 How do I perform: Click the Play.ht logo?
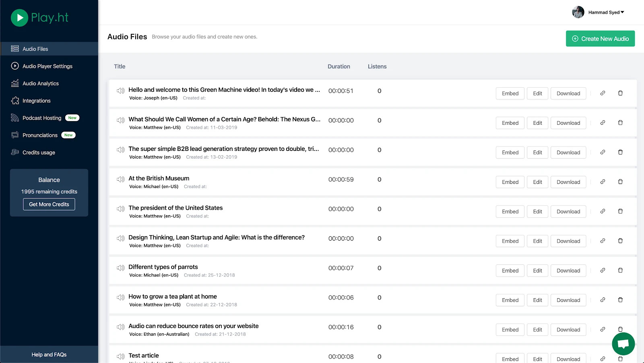point(39,18)
